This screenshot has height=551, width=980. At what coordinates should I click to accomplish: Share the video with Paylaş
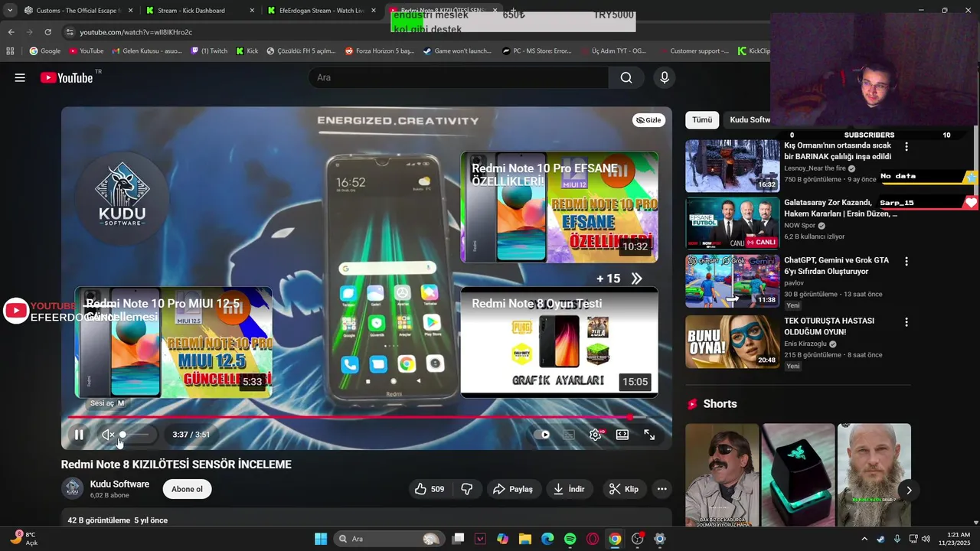(513, 489)
